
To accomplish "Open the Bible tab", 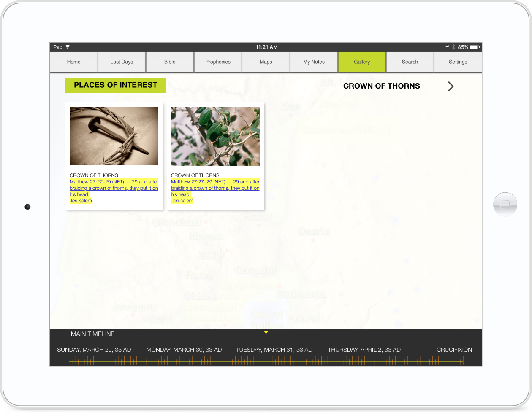I will coord(170,62).
